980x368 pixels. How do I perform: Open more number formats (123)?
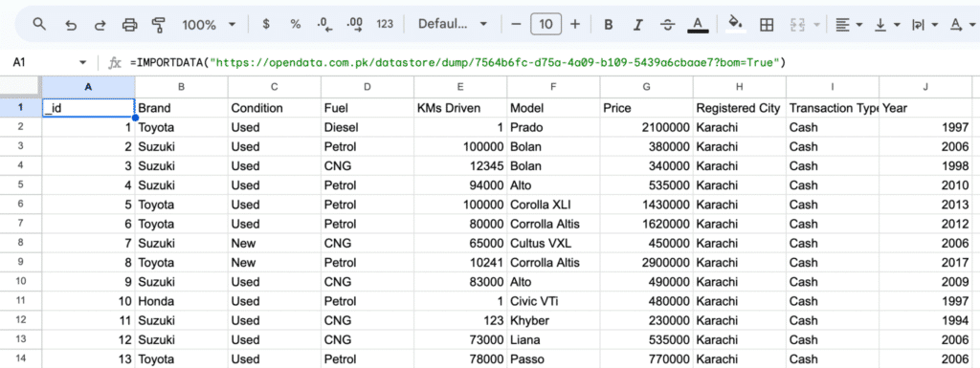385,24
